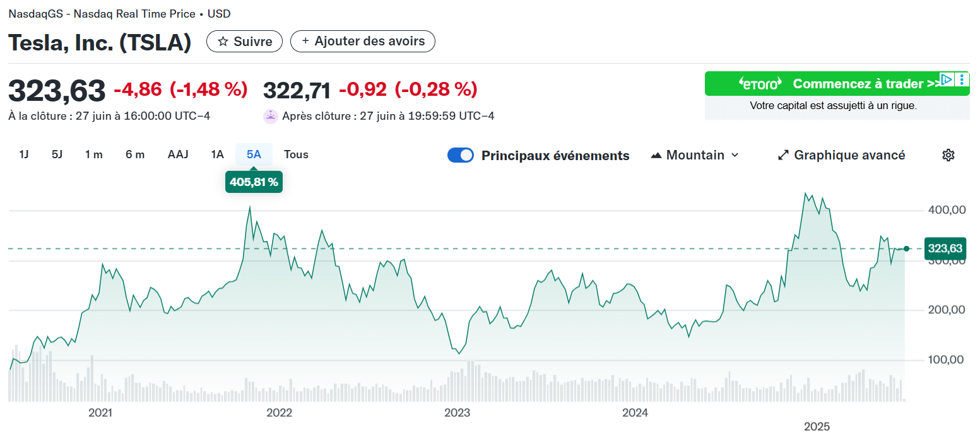Screen dimensions: 980x440
Task: Select the AAJ year-to-date range
Action: [x=178, y=154]
